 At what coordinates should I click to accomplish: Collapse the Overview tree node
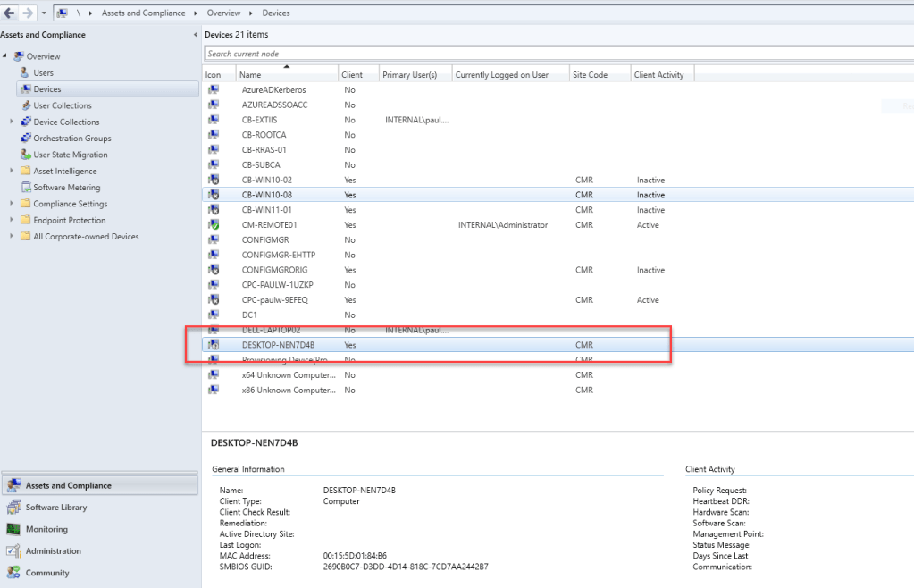coord(5,57)
